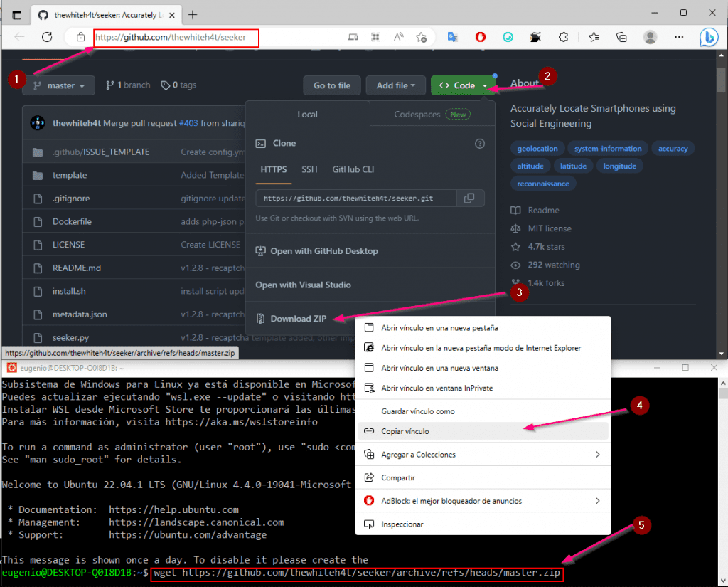The image size is (728, 587).
Task: Choose Open with Visual Studio
Action: click(x=303, y=285)
